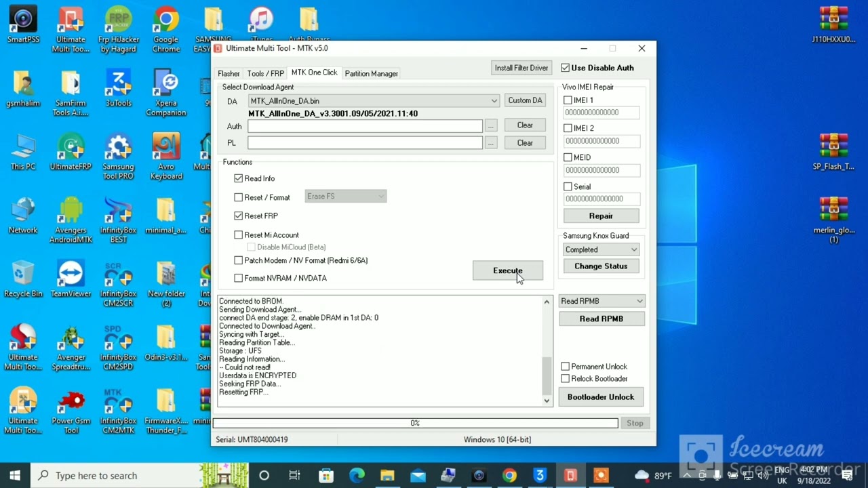868x488 pixels.
Task: Click the log area scrollbar thumb
Action: (547, 375)
